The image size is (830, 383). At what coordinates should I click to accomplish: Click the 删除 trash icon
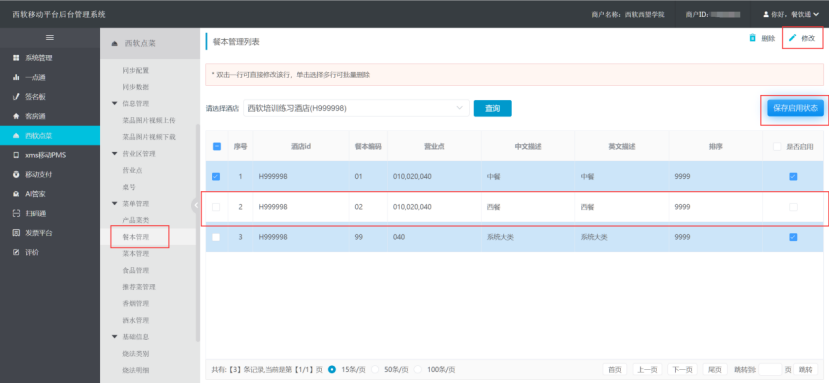click(x=752, y=38)
